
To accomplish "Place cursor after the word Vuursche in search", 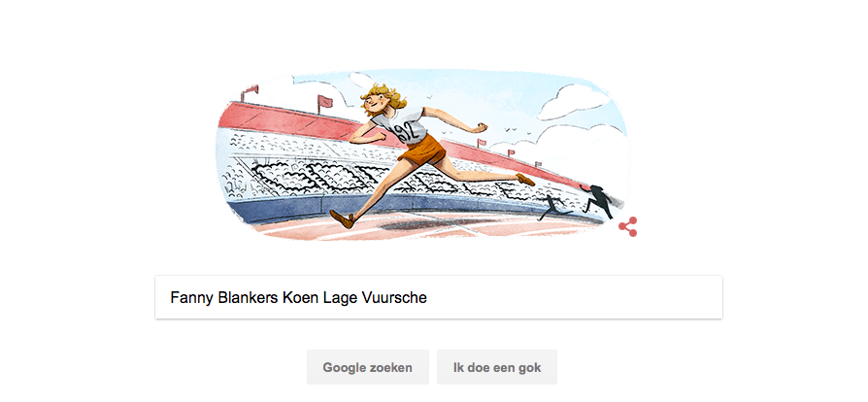I will (x=428, y=297).
